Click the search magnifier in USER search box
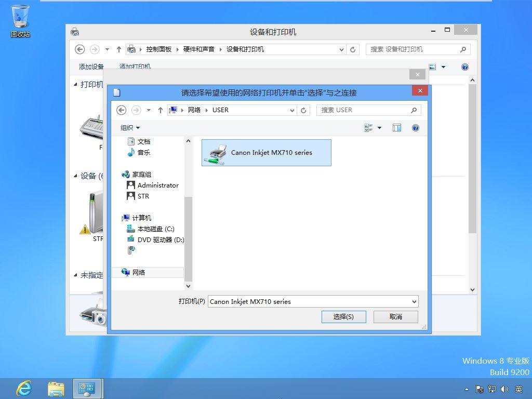This screenshot has width=532, height=399. [414, 110]
